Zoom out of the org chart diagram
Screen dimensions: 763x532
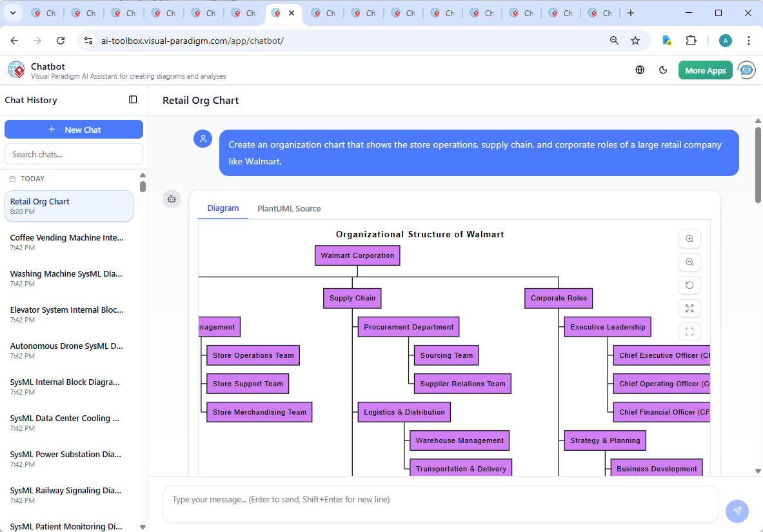click(689, 262)
